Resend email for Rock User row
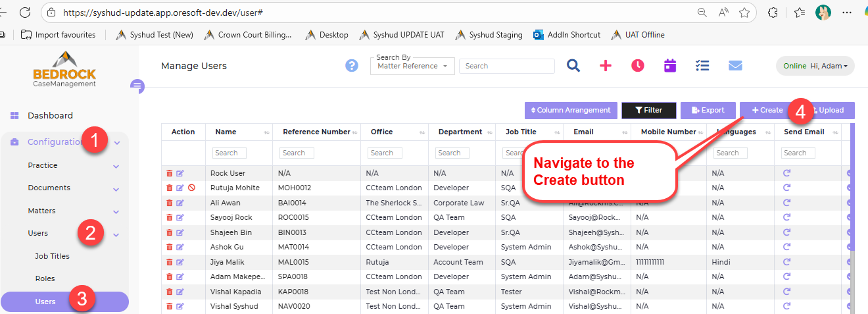This screenshot has height=314, width=868. tap(786, 173)
